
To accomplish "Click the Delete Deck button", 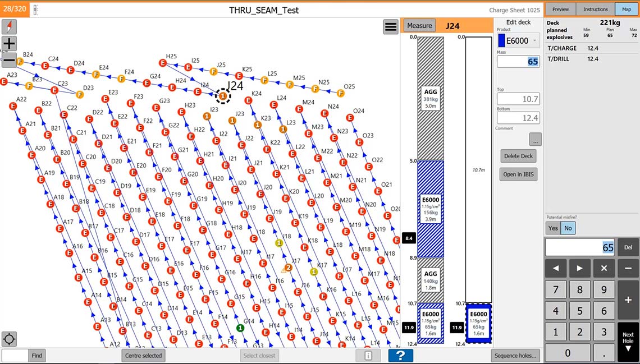I will [x=518, y=156].
